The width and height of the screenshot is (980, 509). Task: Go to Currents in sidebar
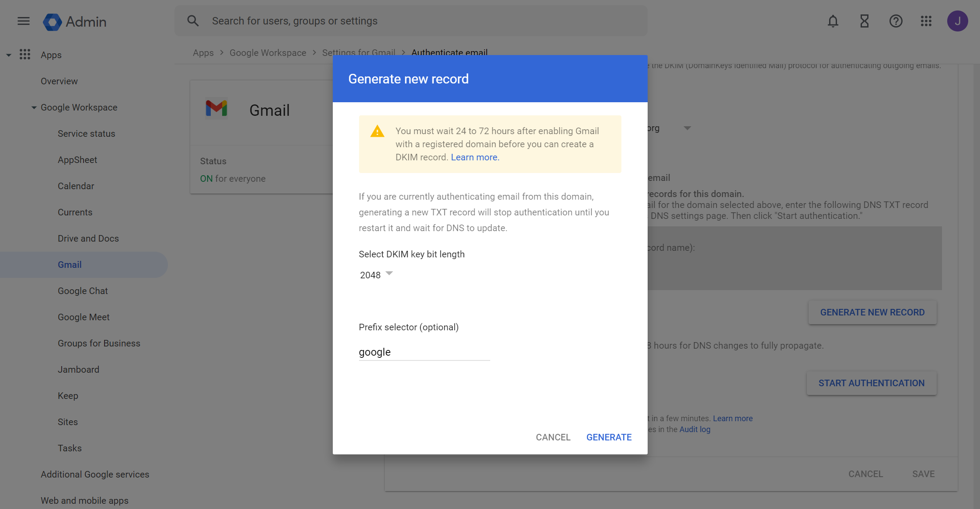75,212
